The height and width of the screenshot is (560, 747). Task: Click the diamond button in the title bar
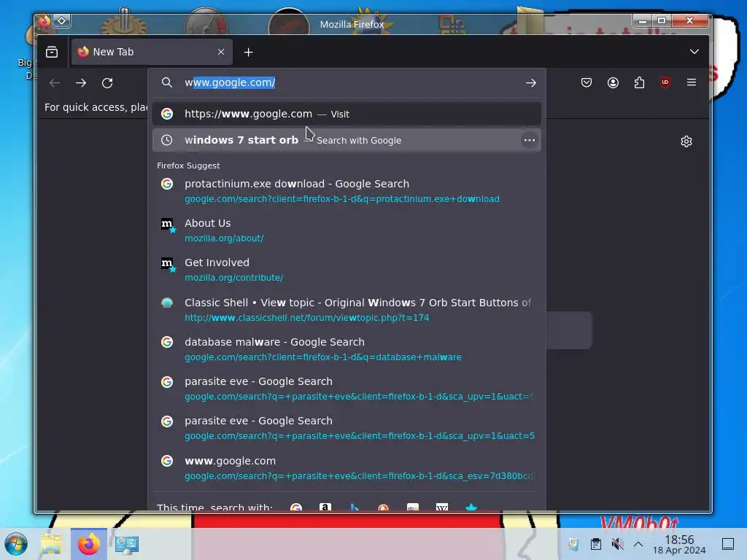[62, 21]
